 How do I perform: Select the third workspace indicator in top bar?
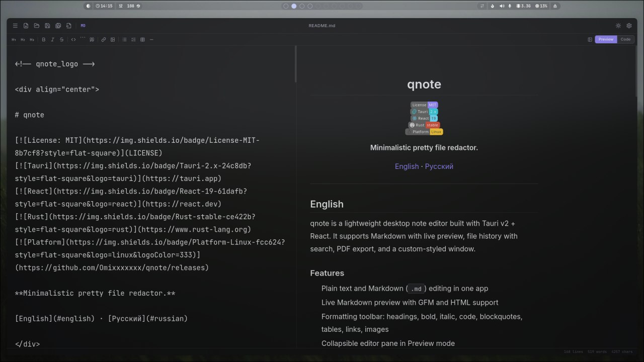[x=302, y=6]
